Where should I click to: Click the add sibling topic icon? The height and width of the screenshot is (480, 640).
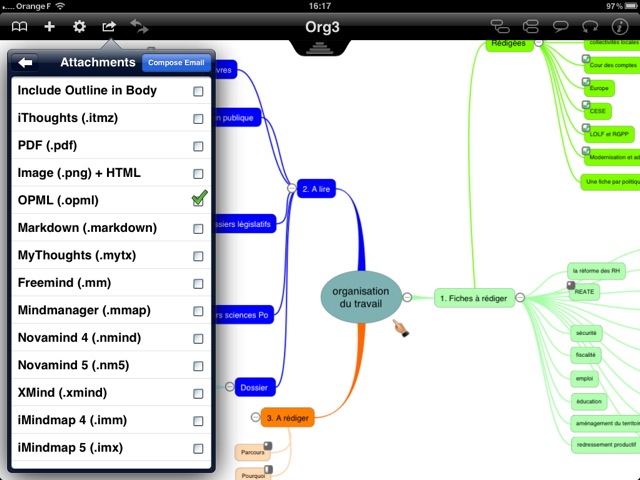pyautogui.click(x=530, y=26)
